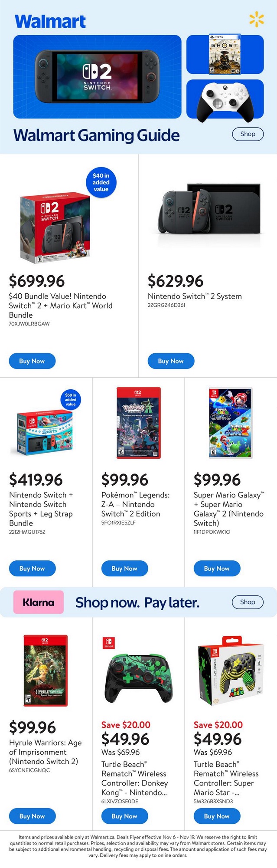Buy Now for Nintendo Switch 2 System
This screenshot has width=277, height=868.
[171, 361]
